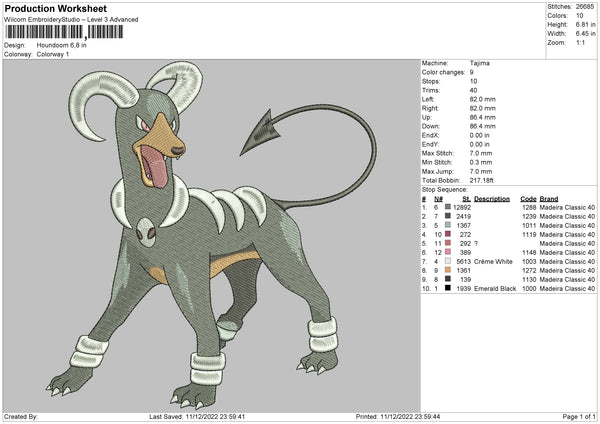The width and height of the screenshot is (600, 424).
Task: Click 'Last Saved: 11/12/2022 23:59:41' footer
Action: [x=197, y=416]
